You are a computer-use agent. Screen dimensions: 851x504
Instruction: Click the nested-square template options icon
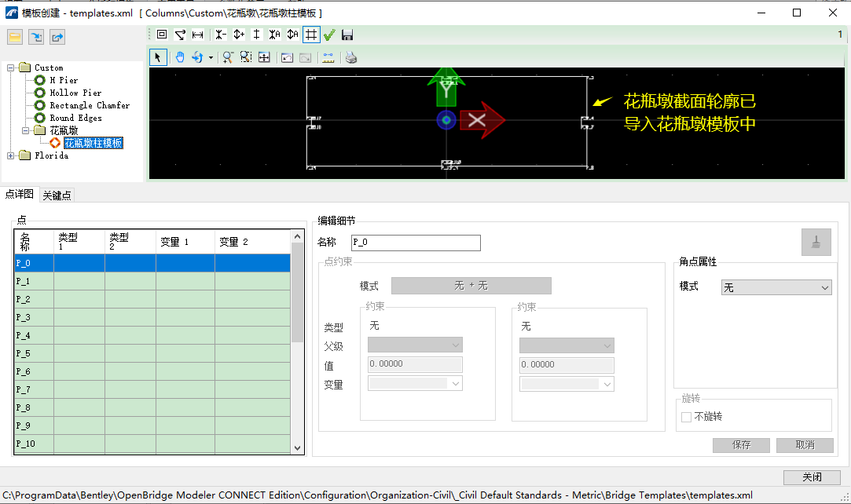pos(162,35)
